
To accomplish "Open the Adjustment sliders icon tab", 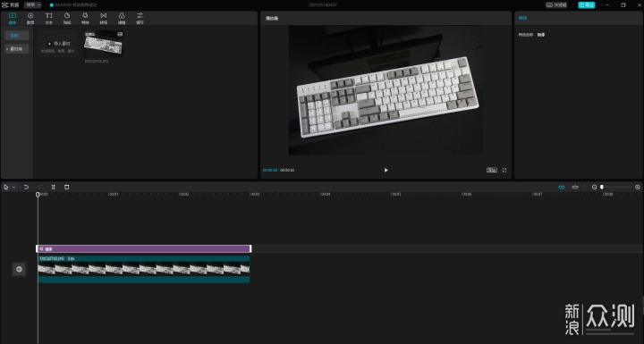I will [x=140, y=18].
